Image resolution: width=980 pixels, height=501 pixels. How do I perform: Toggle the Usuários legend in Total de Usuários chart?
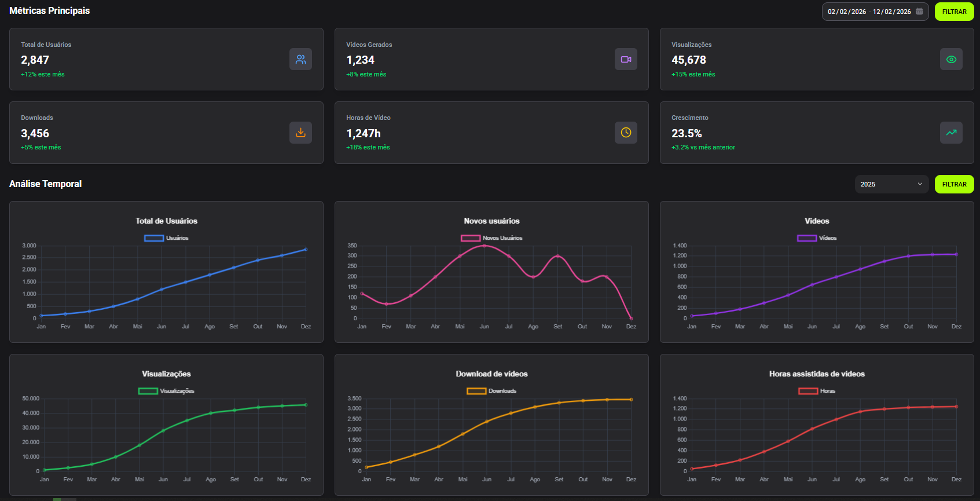[x=166, y=238]
